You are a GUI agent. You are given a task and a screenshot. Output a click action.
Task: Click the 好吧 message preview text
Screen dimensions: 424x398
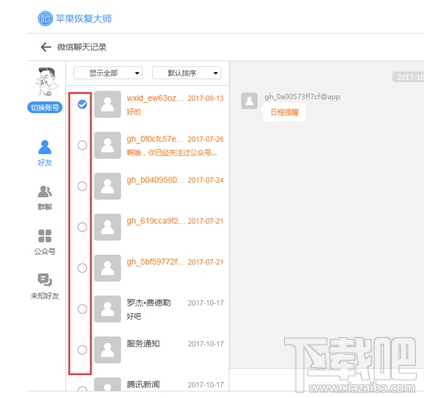coord(134,316)
